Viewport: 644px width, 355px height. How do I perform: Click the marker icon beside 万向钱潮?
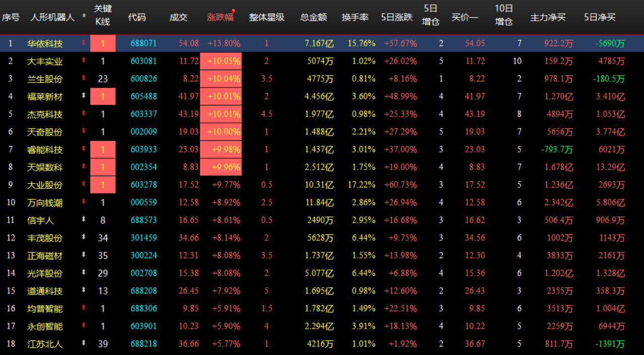(x=84, y=202)
